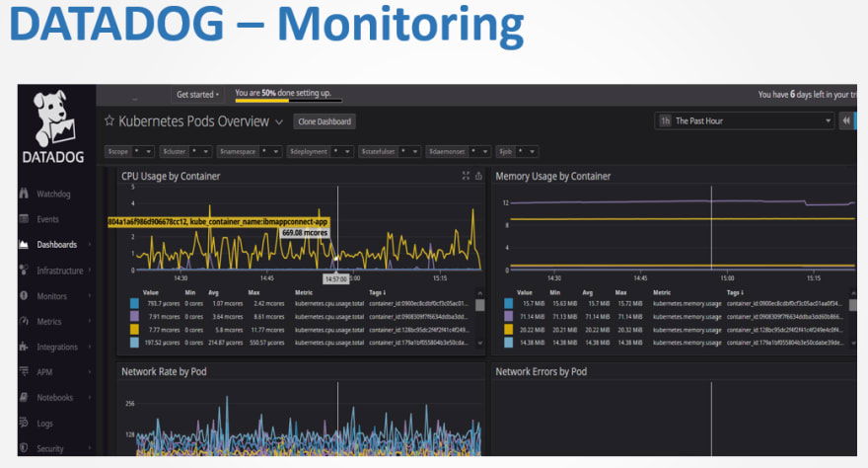
Task: Click the rewind time arrows button
Action: click(x=846, y=120)
